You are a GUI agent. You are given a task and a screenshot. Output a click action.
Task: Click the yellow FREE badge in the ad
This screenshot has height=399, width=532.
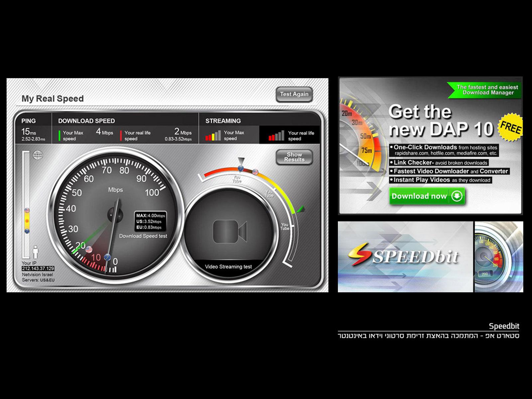510,127
